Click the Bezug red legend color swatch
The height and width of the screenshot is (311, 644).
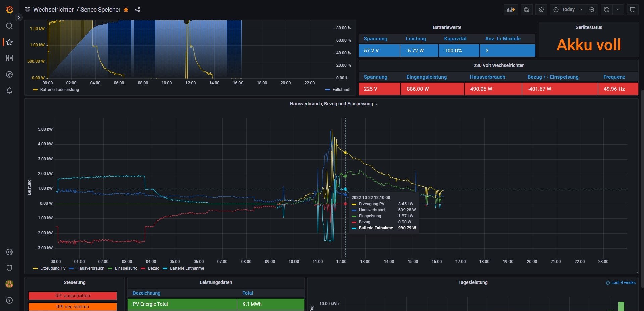(x=143, y=268)
